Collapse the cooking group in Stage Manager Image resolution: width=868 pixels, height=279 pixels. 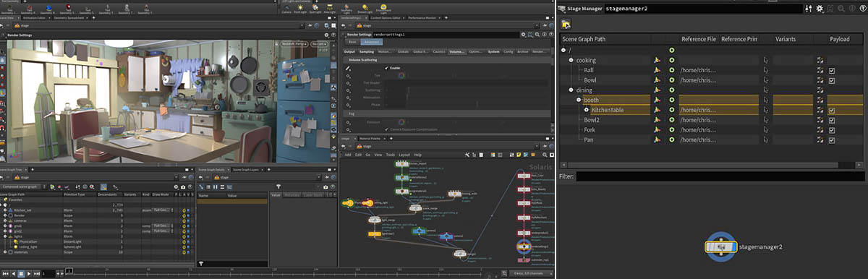click(571, 60)
